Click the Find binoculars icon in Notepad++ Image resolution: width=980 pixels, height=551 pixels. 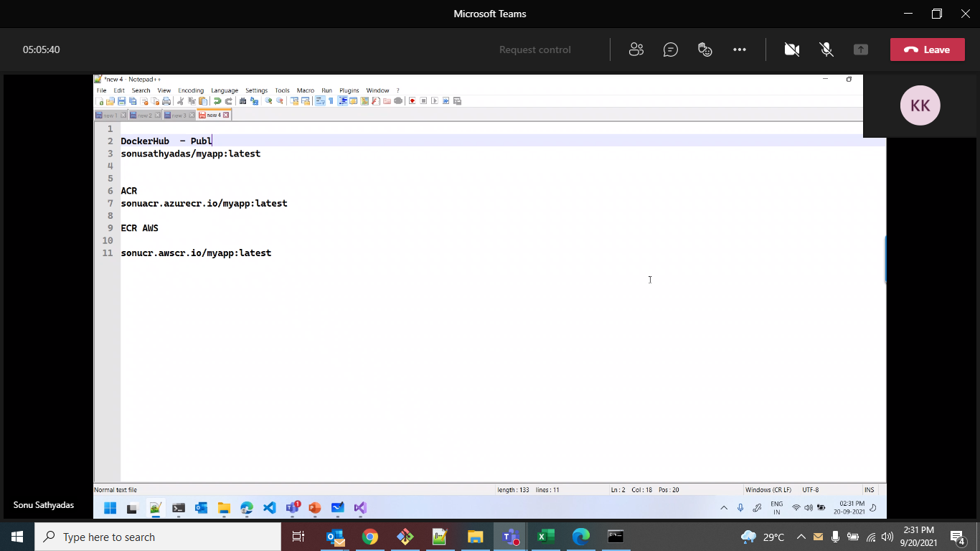(x=242, y=101)
